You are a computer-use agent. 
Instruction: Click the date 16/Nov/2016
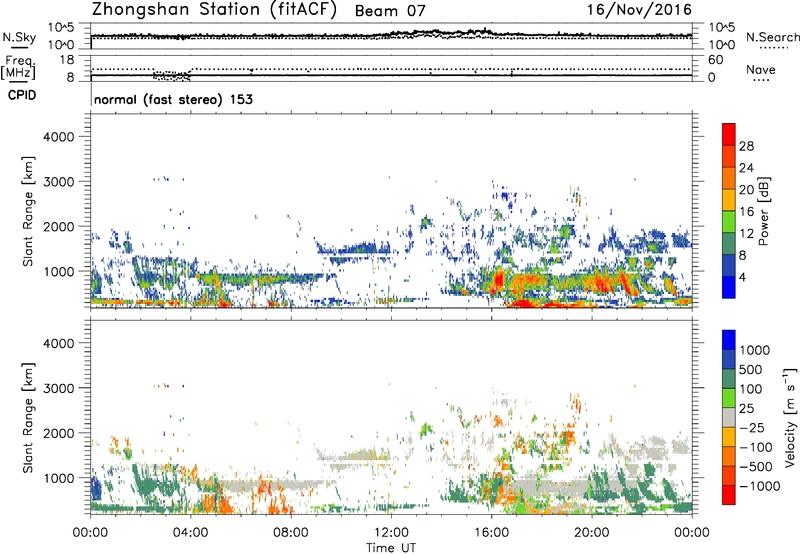point(639,10)
